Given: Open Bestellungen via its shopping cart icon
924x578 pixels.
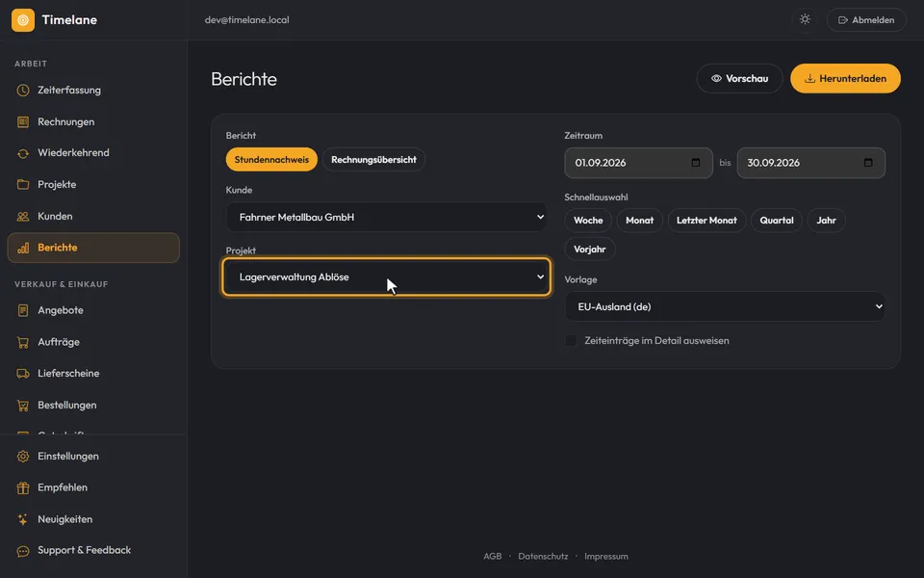Looking at the screenshot, I should (x=23, y=406).
